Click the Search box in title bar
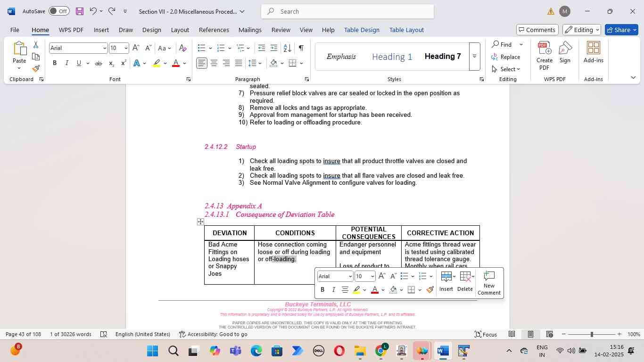 [x=347, y=11]
